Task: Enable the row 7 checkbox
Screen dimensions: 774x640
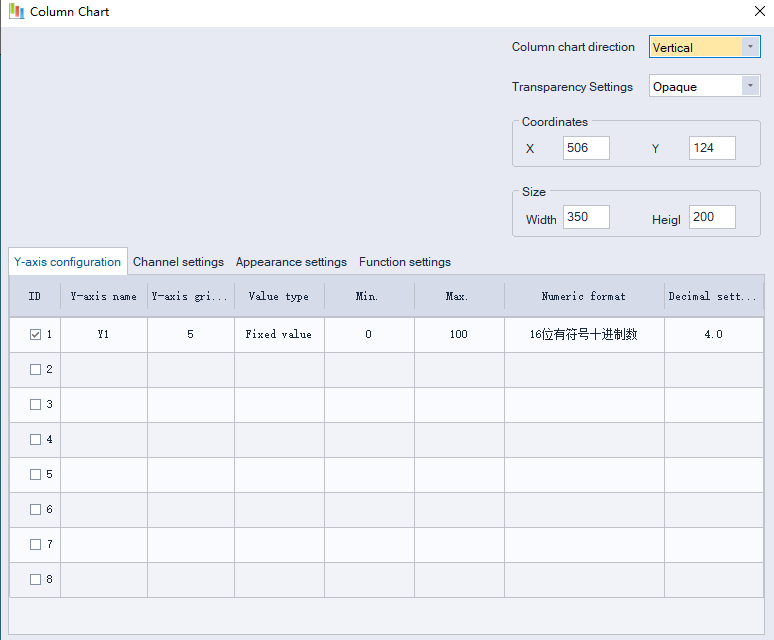Action: [x=36, y=545]
